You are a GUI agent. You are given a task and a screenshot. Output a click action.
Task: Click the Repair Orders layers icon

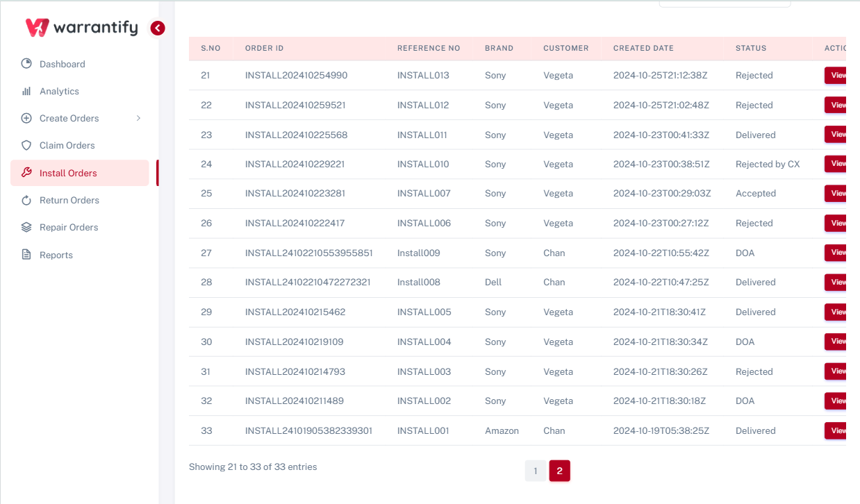click(x=26, y=227)
